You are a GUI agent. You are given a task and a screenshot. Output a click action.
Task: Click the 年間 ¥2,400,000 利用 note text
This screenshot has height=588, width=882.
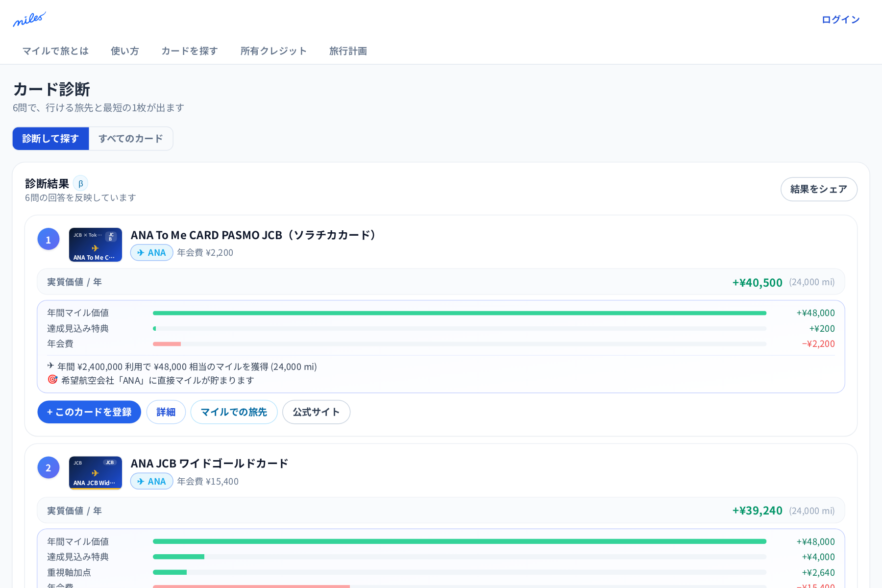(x=187, y=367)
